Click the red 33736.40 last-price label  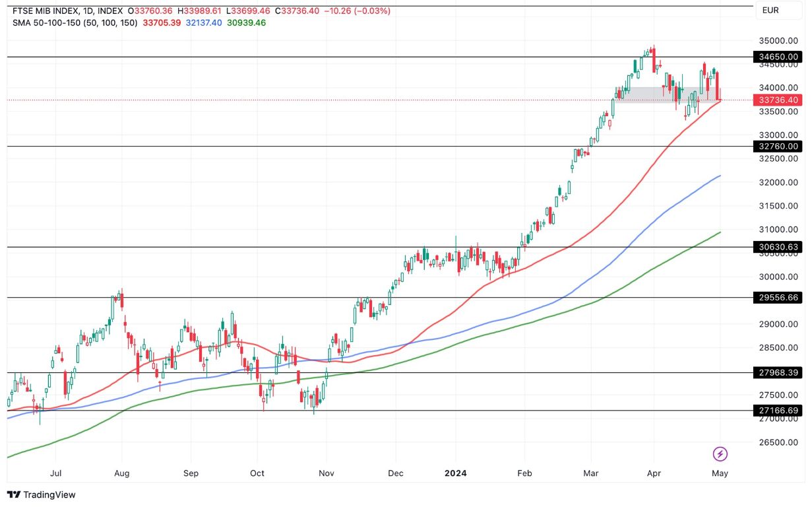pos(779,100)
